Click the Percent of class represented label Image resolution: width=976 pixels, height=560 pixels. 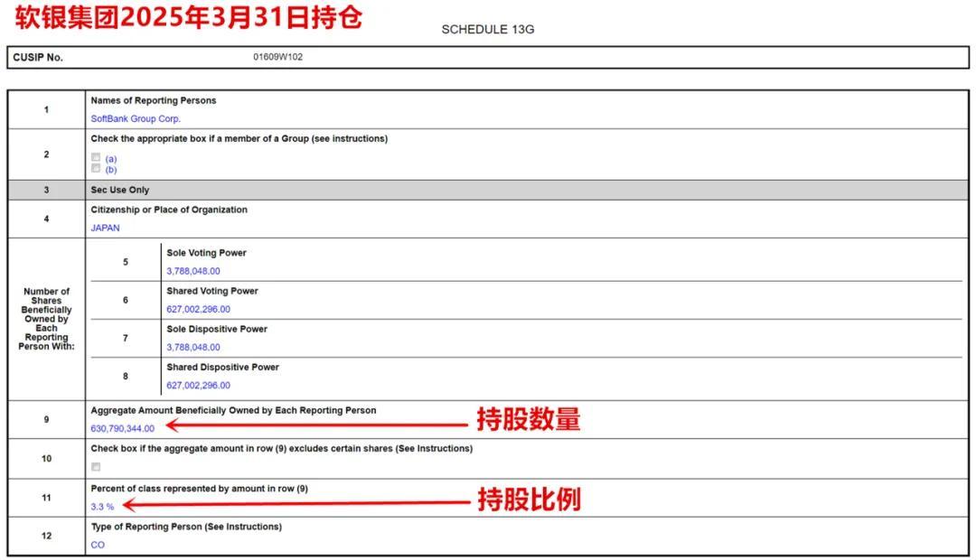pyautogui.click(x=199, y=489)
